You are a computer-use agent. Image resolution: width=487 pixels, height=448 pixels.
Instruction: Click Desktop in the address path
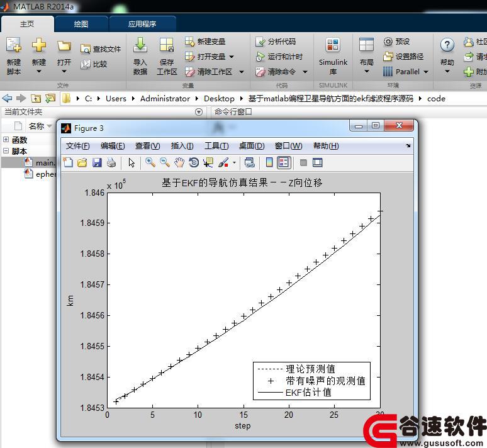(x=219, y=99)
